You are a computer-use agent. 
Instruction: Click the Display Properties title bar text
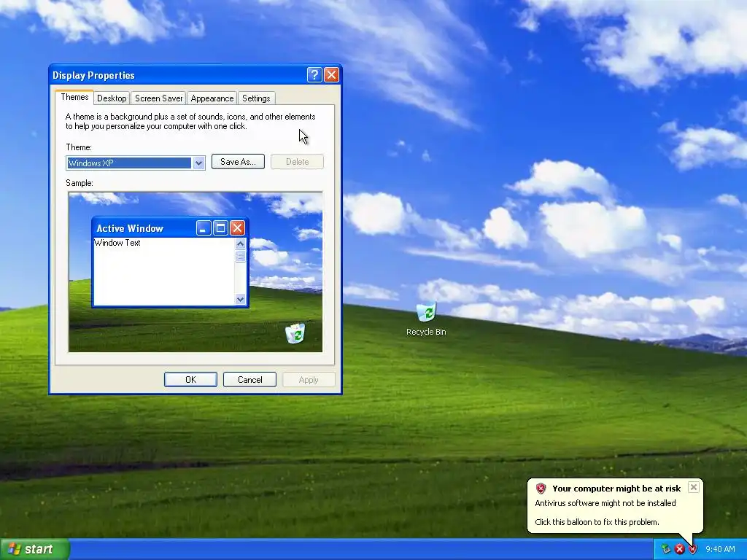click(x=93, y=75)
